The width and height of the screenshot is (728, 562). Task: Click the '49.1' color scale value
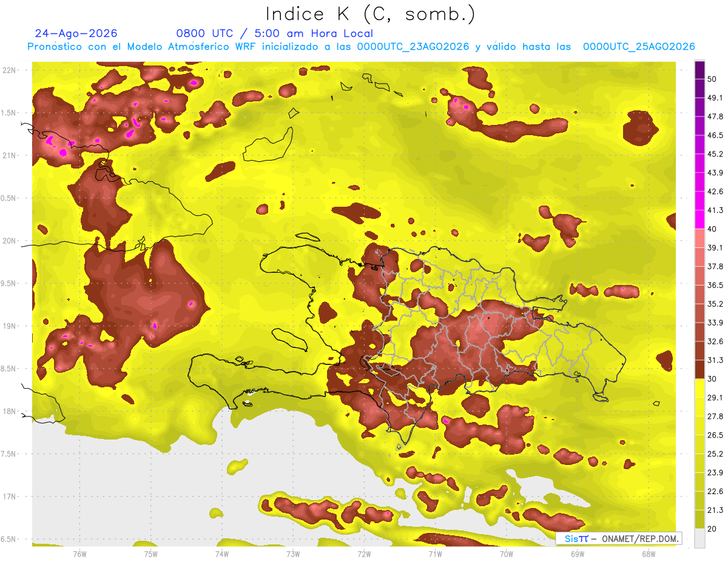coord(715,98)
